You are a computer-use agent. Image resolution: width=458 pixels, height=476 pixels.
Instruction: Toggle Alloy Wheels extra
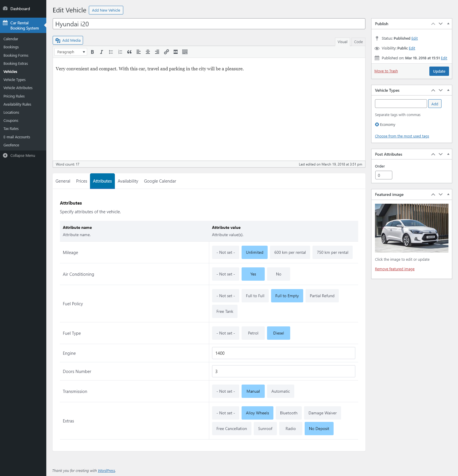[x=257, y=413]
